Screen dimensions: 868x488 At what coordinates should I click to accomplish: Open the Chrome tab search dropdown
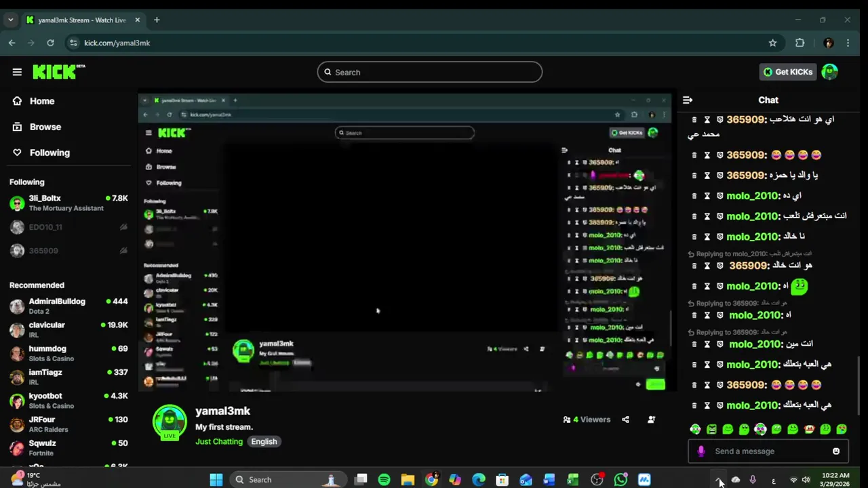[x=10, y=20]
